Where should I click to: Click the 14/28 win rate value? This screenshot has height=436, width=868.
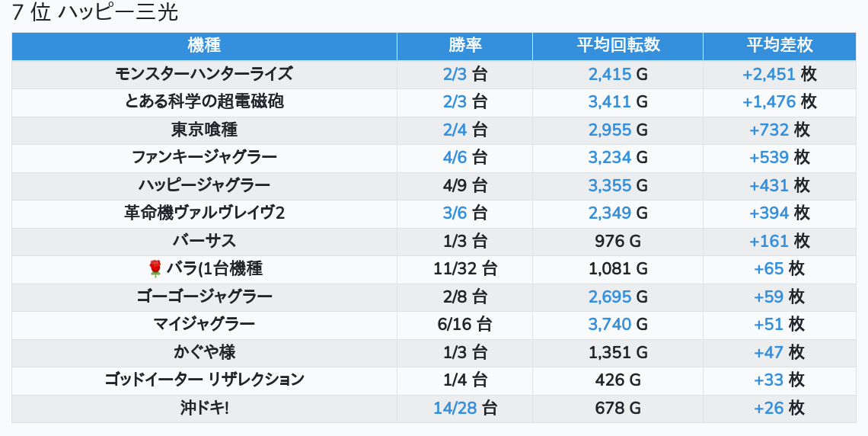pyautogui.click(x=455, y=408)
